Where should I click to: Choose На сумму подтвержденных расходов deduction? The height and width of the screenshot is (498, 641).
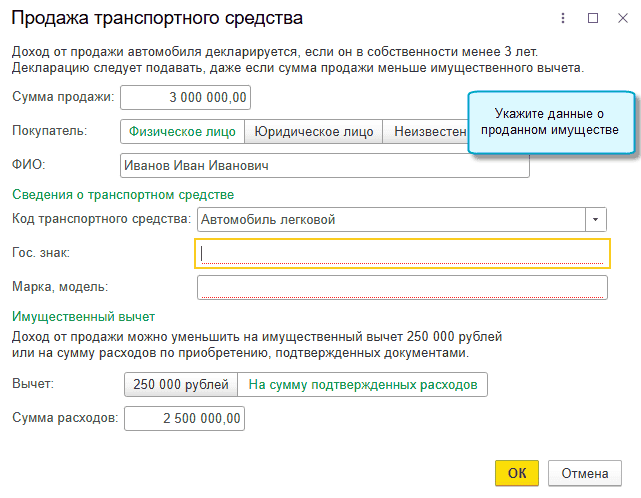point(362,385)
